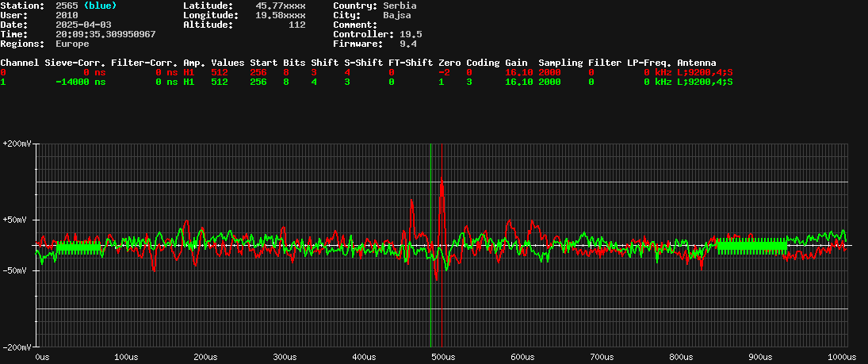Click the 1000us time axis label
The width and height of the screenshot is (868, 364).
tap(840, 357)
